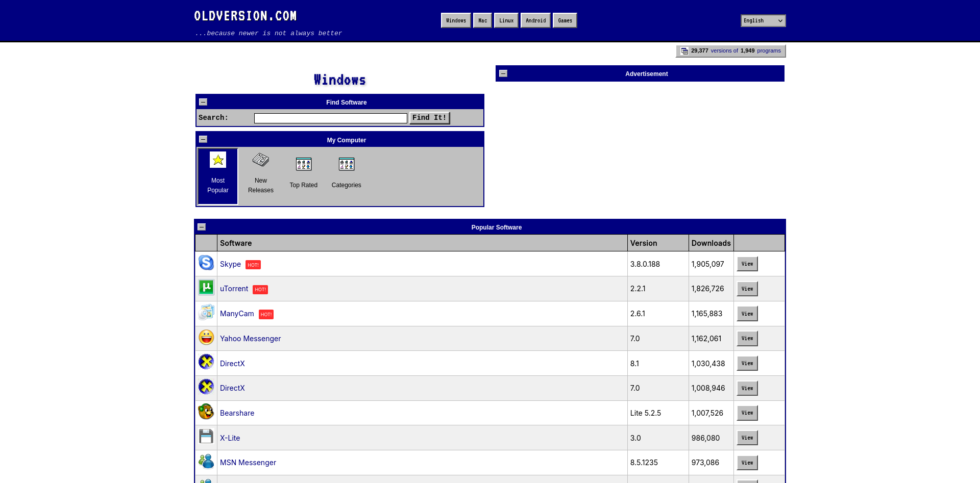The image size is (980, 483).
Task: Minimize the Advertisement panel
Action: (x=503, y=73)
